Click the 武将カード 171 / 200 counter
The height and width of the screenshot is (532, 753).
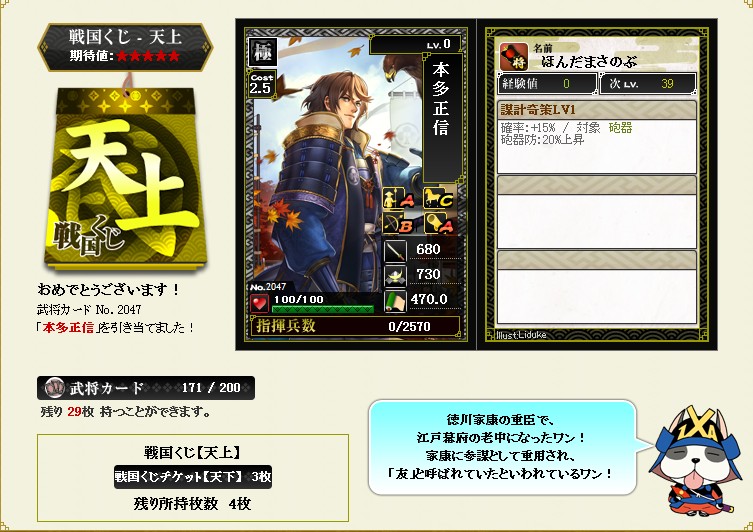(146, 388)
